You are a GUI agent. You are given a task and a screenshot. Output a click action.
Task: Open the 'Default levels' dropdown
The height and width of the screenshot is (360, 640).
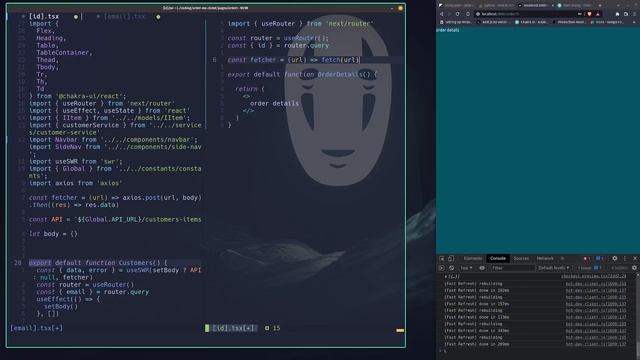pos(553,268)
